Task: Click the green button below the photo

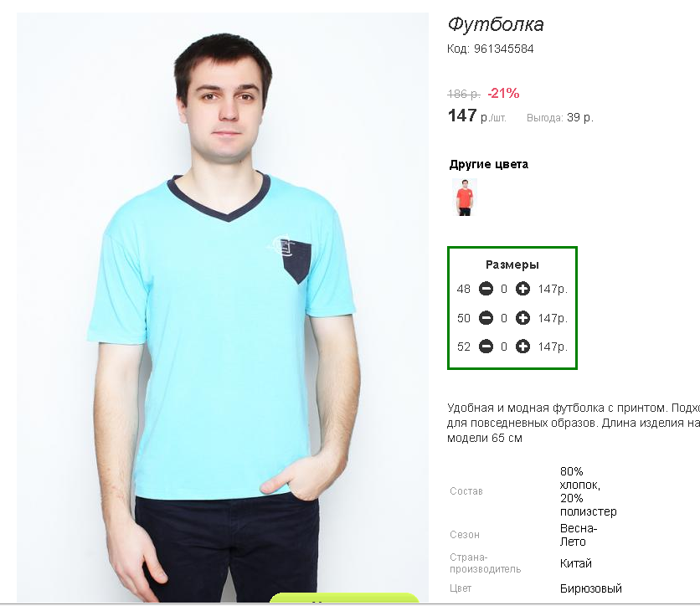Action: pos(344,598)
